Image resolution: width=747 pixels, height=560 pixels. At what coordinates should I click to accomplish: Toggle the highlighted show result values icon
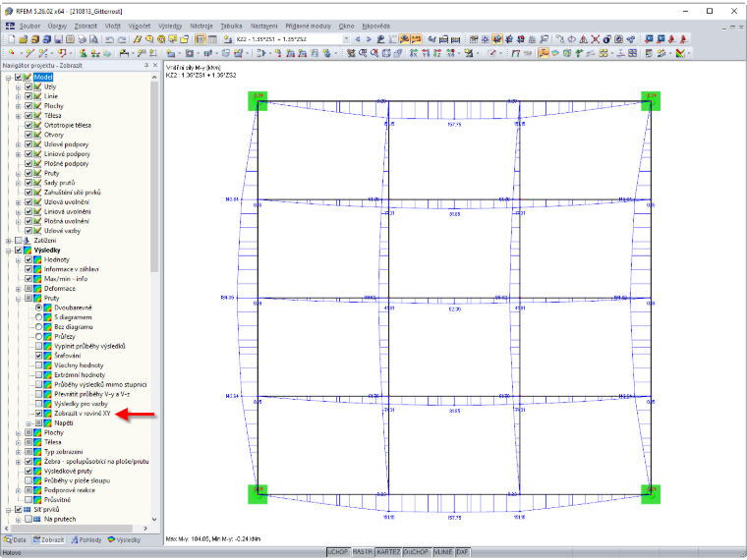pyautogui.click(x=416, y=39)
